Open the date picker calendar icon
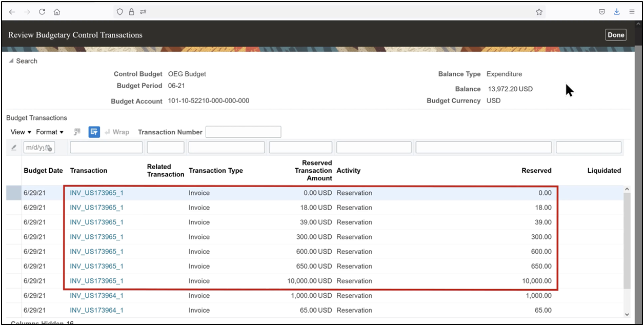 click(49, 147)
